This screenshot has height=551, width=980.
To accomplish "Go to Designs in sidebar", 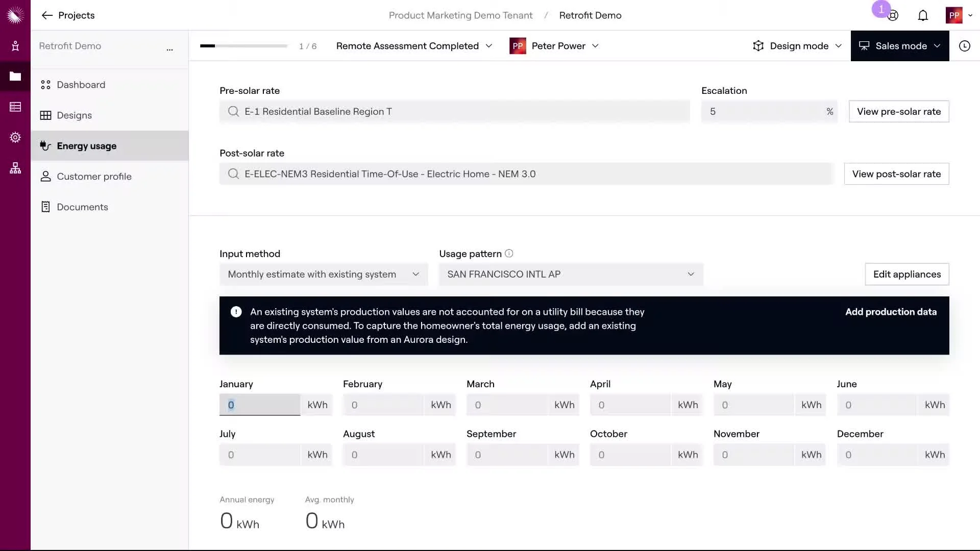I will click(x=74, y=115).
